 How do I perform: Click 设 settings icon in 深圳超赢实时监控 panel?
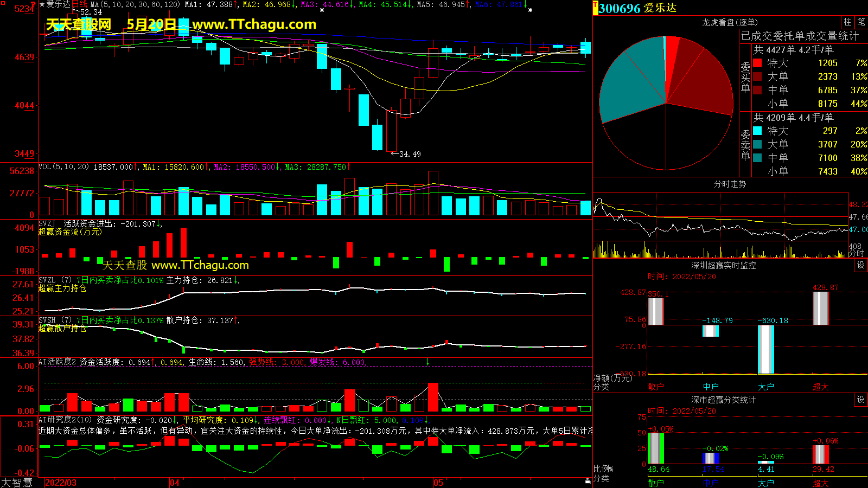click(861, 265)
